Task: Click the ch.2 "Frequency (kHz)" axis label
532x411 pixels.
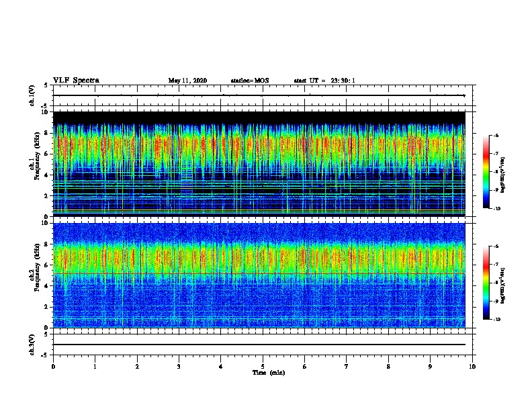Action: click(x=37, y=267)
